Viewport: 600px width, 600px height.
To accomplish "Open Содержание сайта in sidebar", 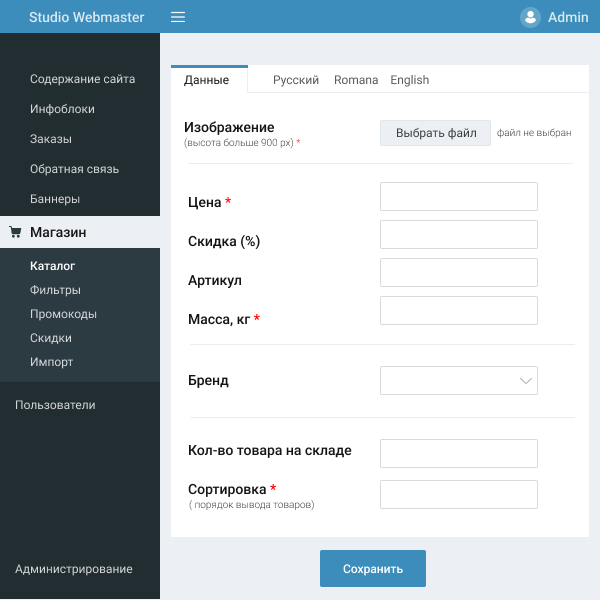I will click(82, 79).
